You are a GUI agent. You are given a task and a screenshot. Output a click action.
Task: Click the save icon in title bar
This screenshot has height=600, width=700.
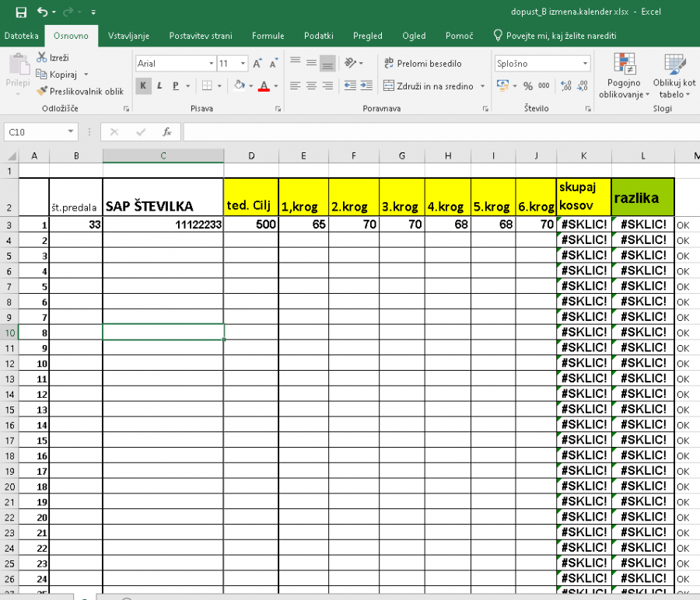(21, 12)
